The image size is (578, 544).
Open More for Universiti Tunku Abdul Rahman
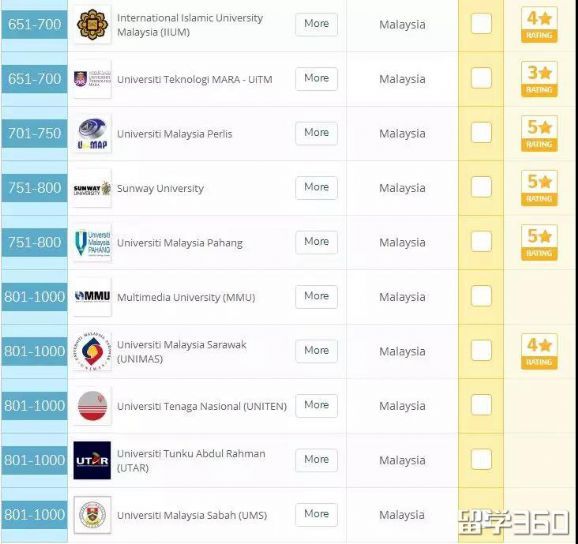(x=316, y=460)
